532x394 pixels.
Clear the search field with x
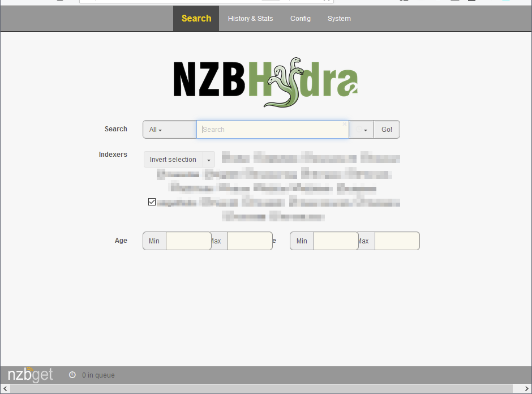(x=344, y=124)
